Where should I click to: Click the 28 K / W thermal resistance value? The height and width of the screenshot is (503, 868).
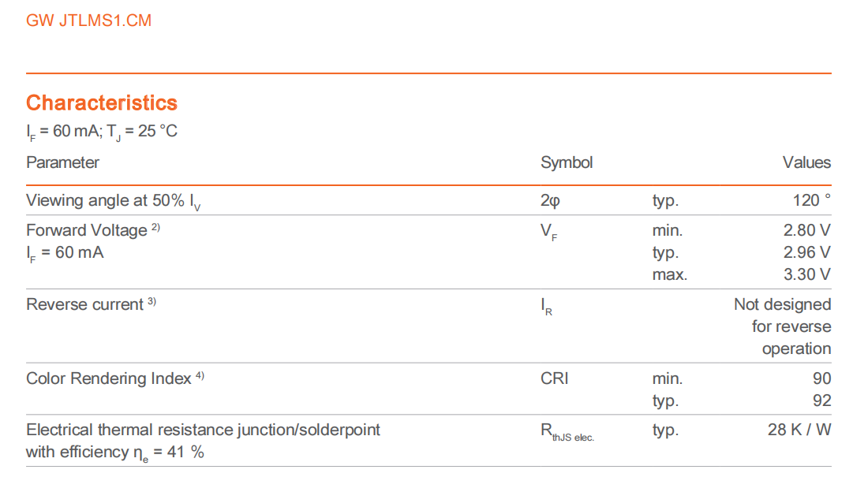(x=799, y=430)
